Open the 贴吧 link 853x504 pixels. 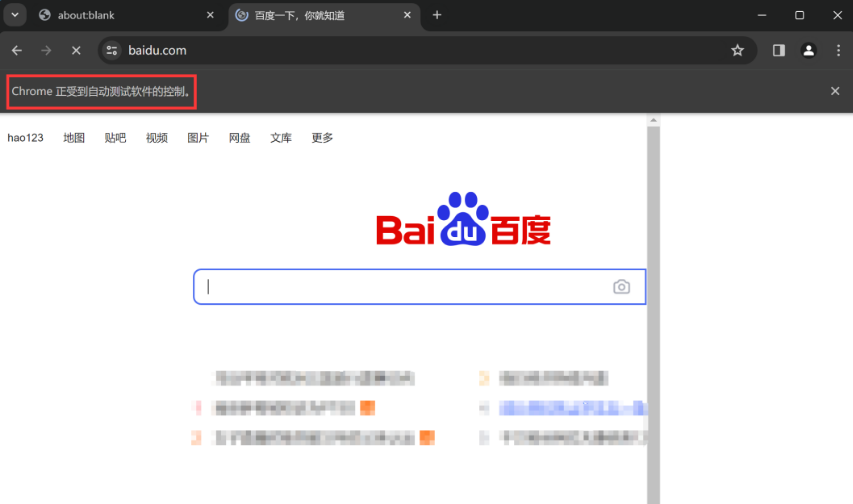(x=115, y=138)
